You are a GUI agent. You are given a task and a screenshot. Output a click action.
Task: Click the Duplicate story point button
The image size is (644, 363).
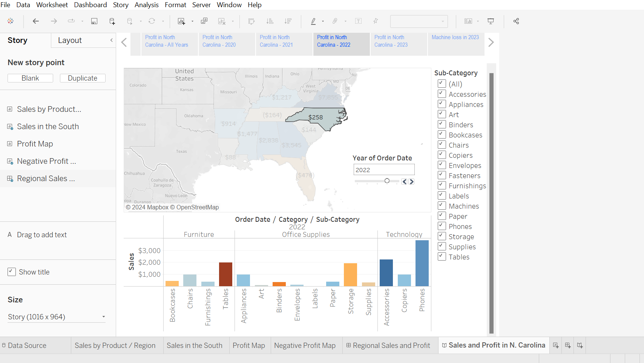tap(83, 78)
